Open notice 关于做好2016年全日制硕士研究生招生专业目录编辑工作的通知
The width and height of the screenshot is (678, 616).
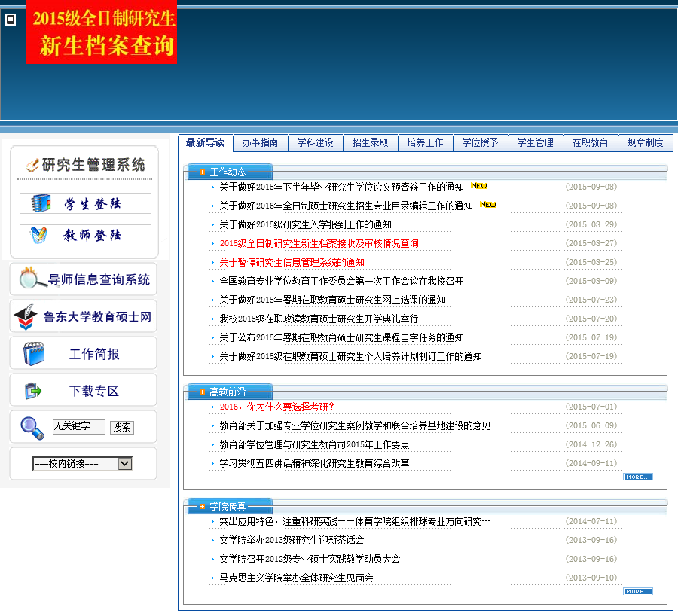(346, 206)
